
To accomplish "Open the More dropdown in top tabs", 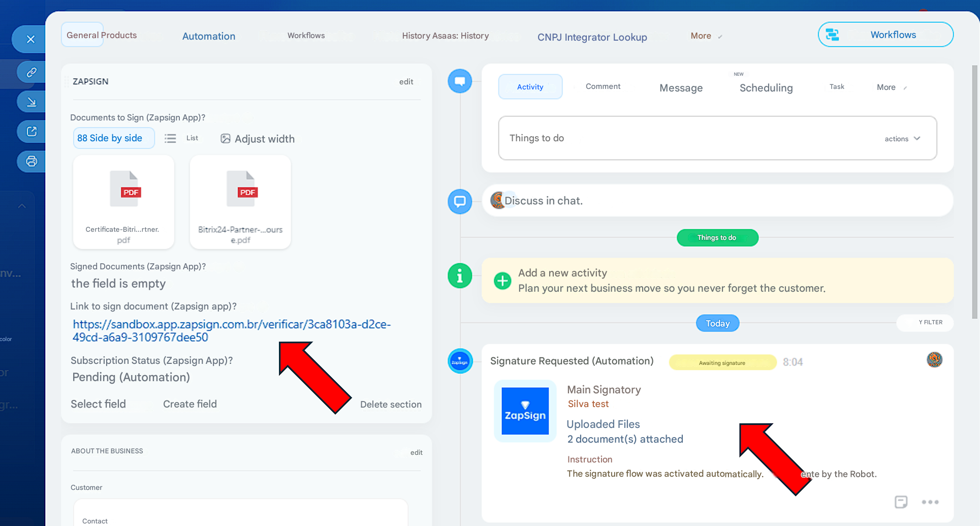I will coord(706,36).
